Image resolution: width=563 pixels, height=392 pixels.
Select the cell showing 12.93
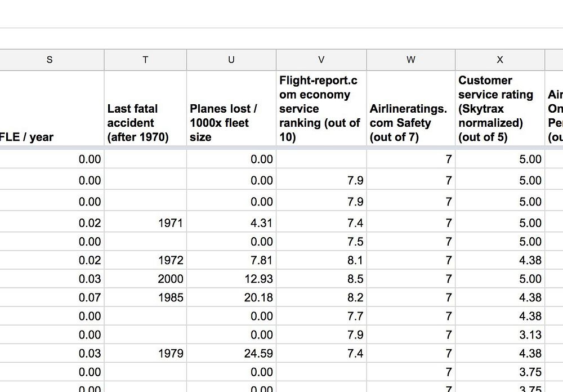[x=231, y=279]
